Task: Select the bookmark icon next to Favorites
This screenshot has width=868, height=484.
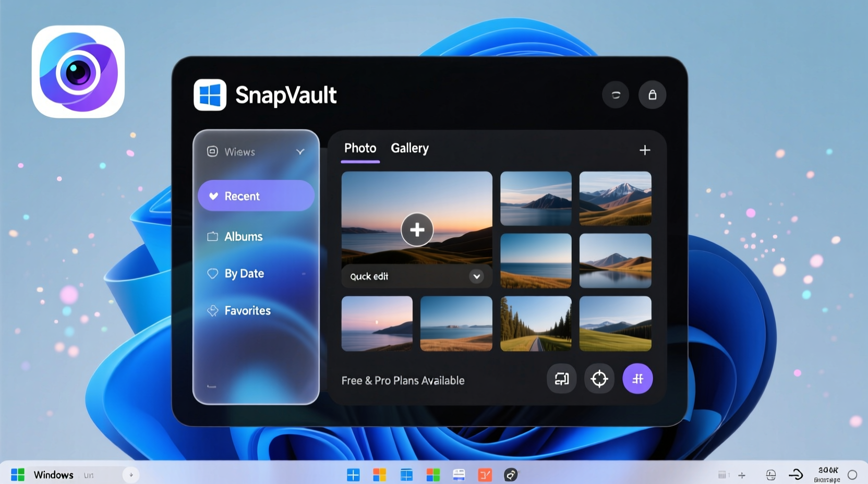Action: 212,310
